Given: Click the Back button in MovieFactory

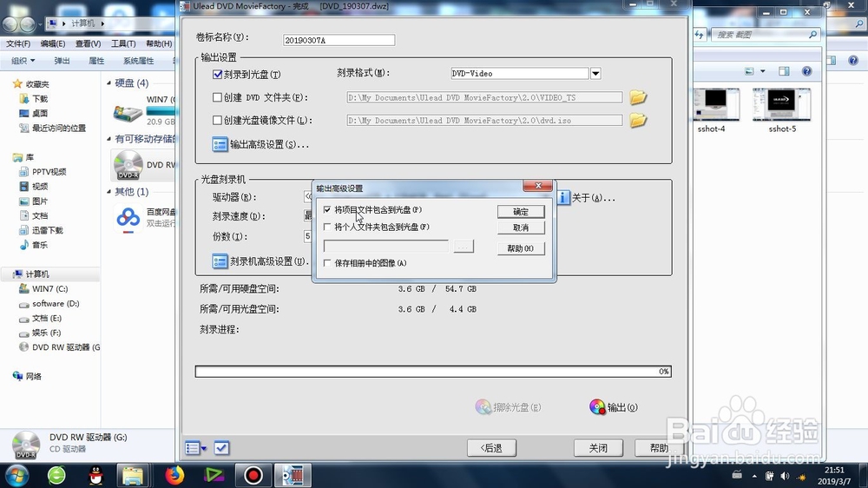Looking at the screenshot, I should [491, 447].
